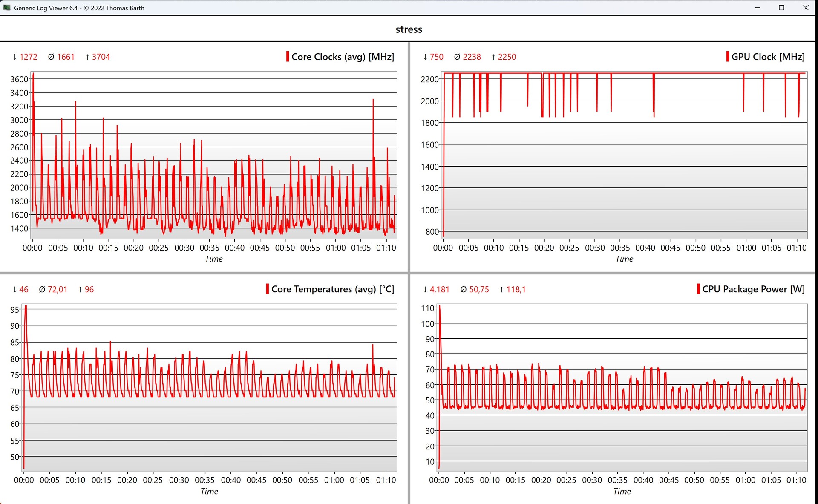Screen dimensions: 818x504
Task: Click the Core Temperatures (avg) [°C] label
Action: (332, 289)
